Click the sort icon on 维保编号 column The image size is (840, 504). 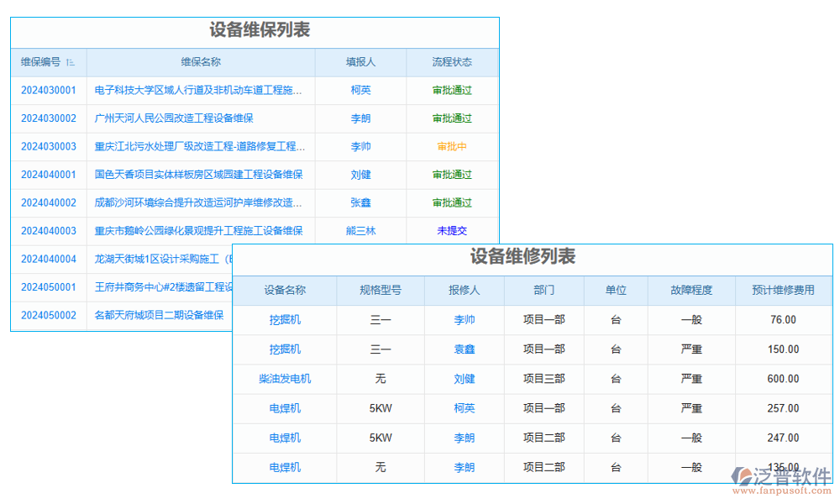71,62
